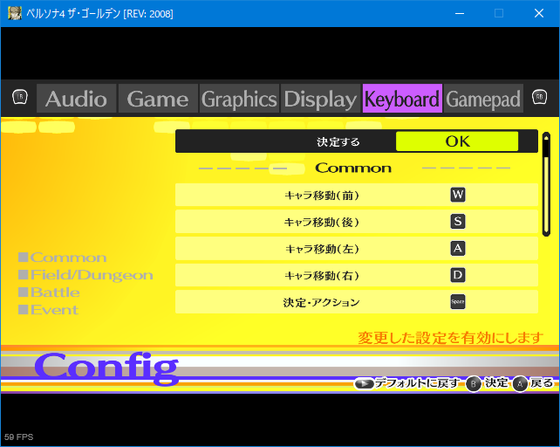Select the キャラ移動(右) row
This screenshot has height=447, width=560.
pyautogui.click(x=356, y=275)
